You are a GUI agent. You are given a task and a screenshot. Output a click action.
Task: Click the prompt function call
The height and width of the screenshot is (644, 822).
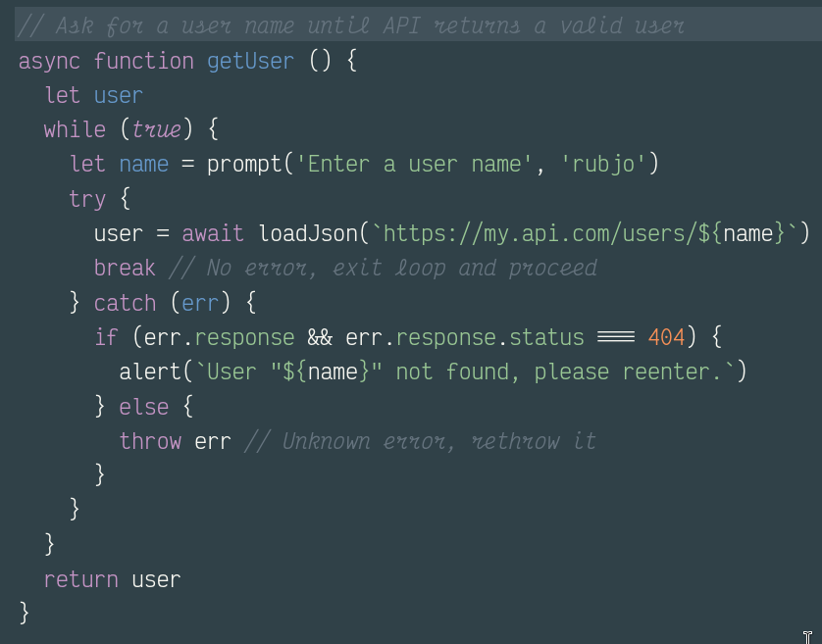pos(245,165)
